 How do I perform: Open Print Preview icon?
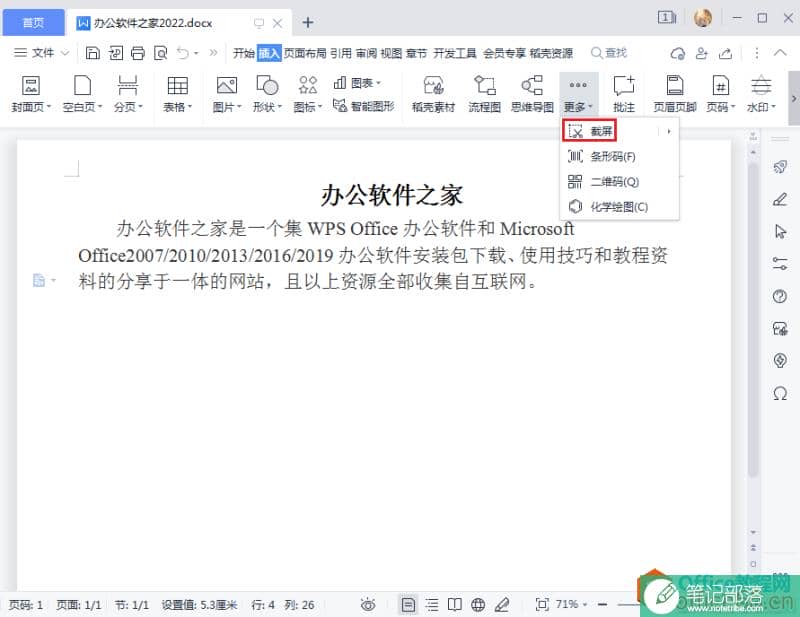coord(161,53)
